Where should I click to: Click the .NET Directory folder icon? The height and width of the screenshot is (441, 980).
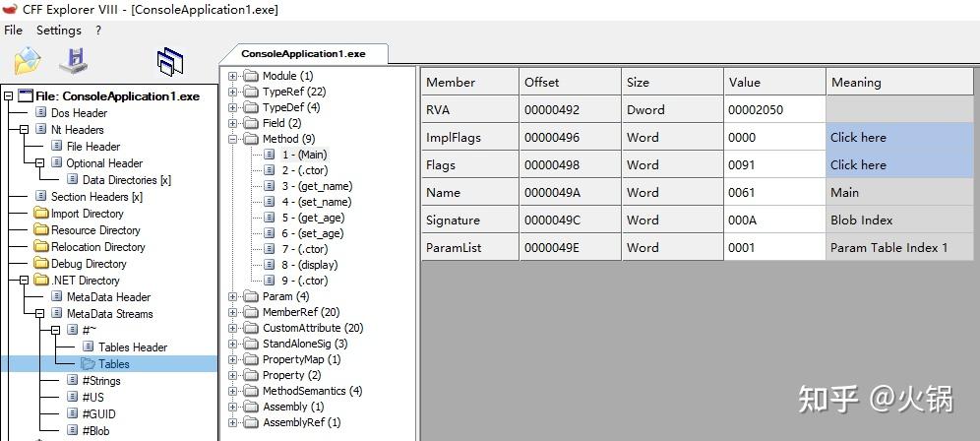coord(41,281)
